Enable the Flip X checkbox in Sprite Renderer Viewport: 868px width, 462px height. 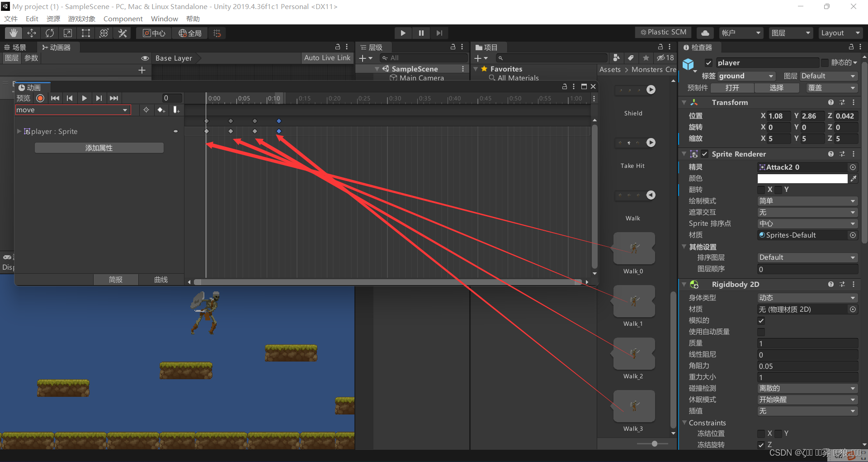[760, 190]
